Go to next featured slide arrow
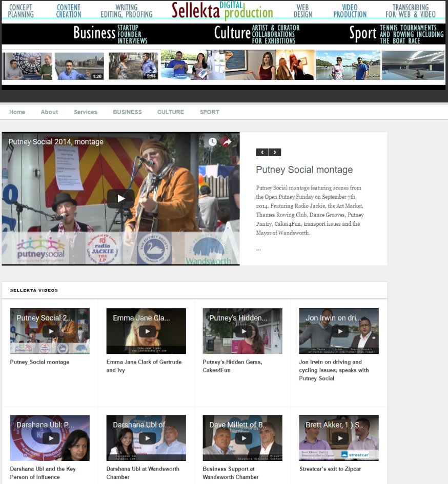448x484 pixels. (x=275, y=152)
